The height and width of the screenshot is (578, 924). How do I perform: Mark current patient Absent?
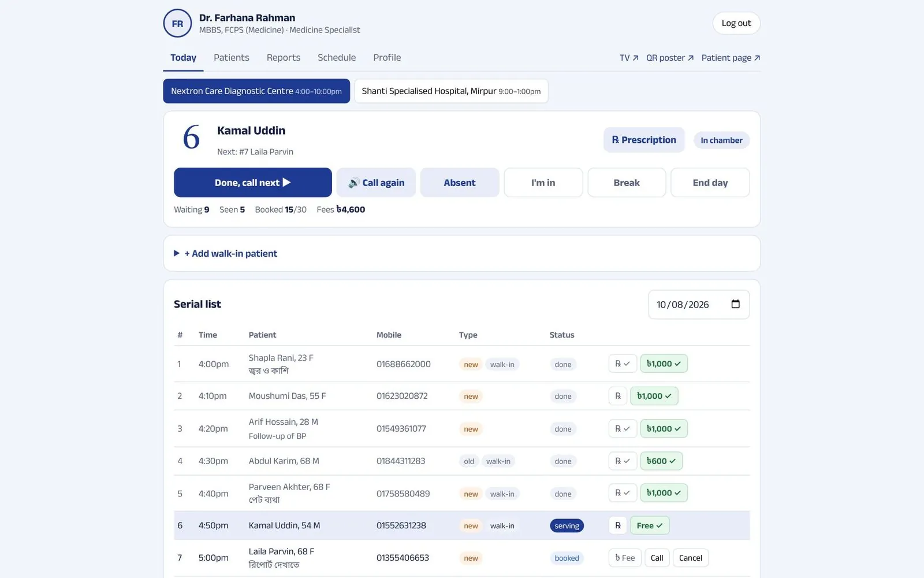(460, 183)
